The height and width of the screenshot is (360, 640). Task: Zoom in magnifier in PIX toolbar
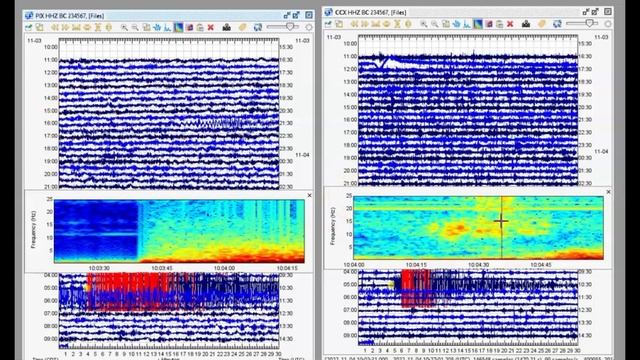[x=124, y=27]
